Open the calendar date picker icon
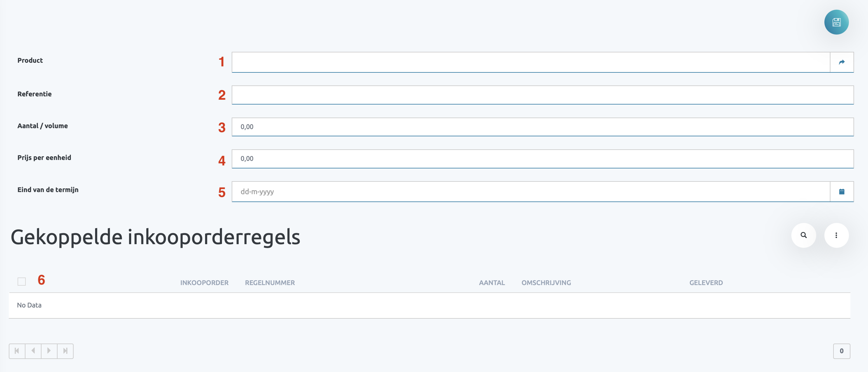Screen dimensions: 868x372 (x=842, y=192)
